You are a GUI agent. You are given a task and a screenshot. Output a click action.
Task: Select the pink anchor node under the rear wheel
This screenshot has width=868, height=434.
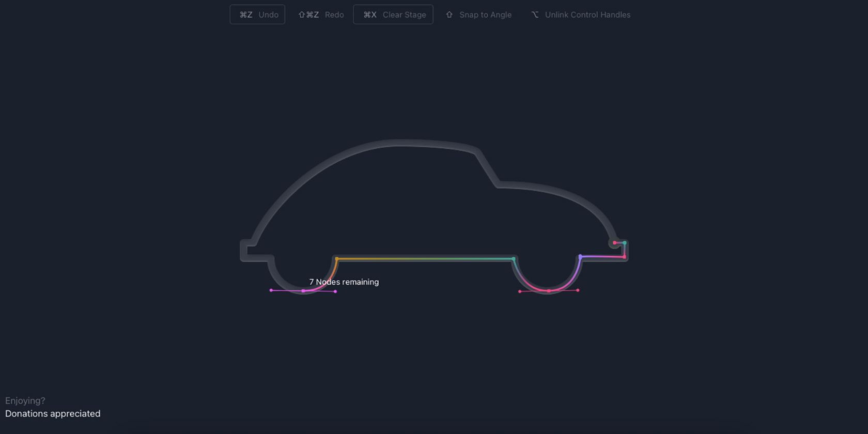click(x=303, y=291)
